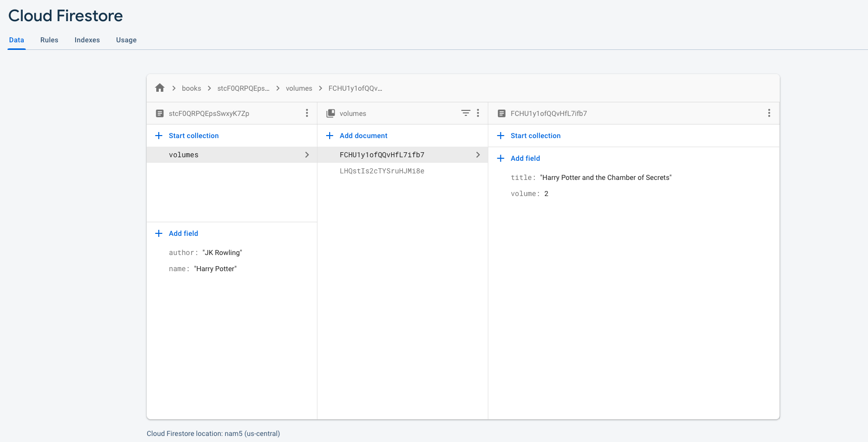
Task: Expand the volumes collection row chevron
Action: pyautogui.click(x=306, y=155)
